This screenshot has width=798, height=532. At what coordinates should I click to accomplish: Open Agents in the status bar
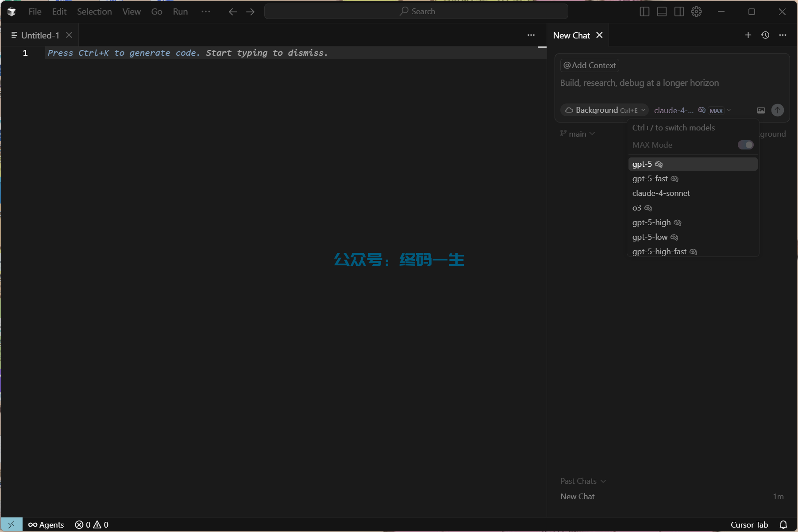point(46,525)
